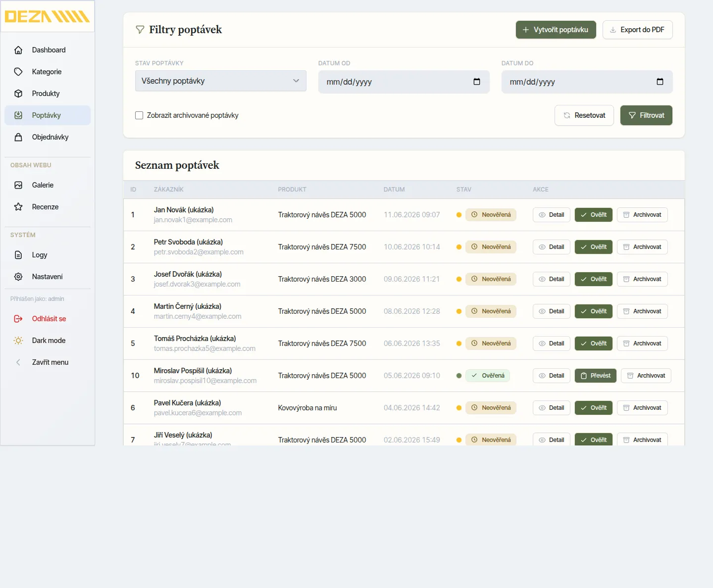
Task: Open Detail for Miroslav Pospíšil
Action: [x=552, y=376]
